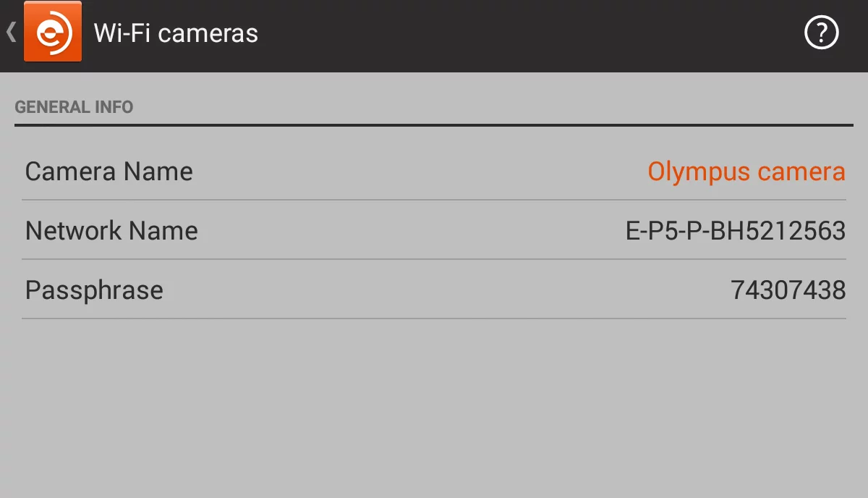Tap the Network Name label

(x=111, y=231)
